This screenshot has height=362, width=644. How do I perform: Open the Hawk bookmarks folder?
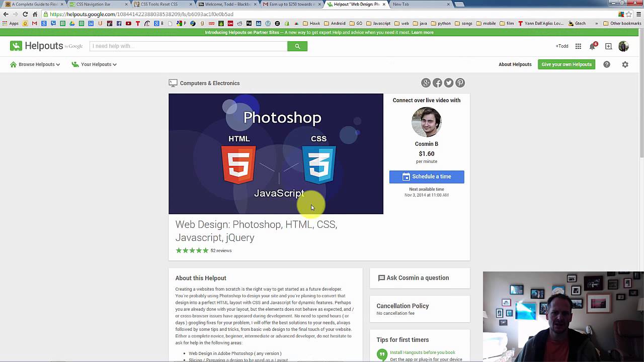coord(311,23)
